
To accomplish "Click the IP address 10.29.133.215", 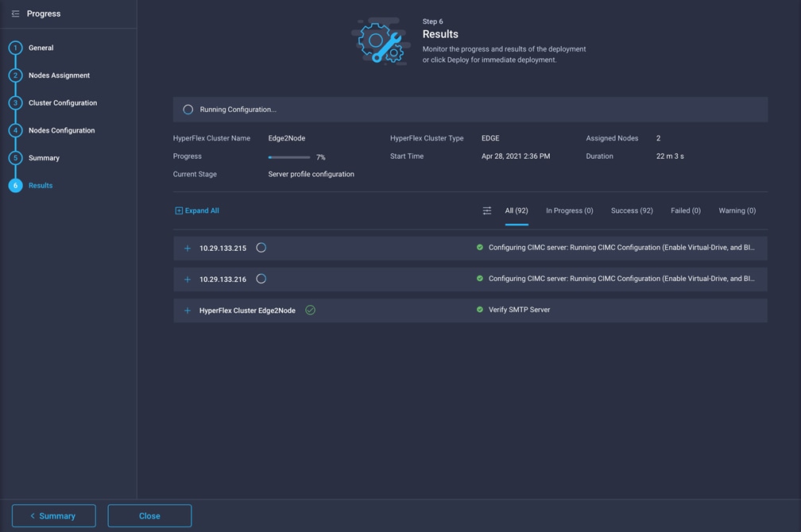I will click(222, 249).
